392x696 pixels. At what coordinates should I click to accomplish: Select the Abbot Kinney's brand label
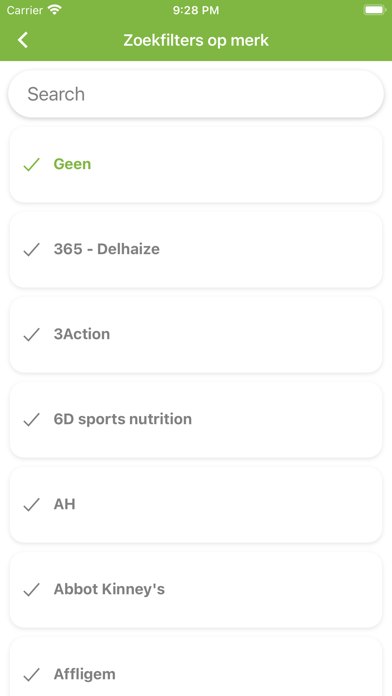(x=109, y=589)
